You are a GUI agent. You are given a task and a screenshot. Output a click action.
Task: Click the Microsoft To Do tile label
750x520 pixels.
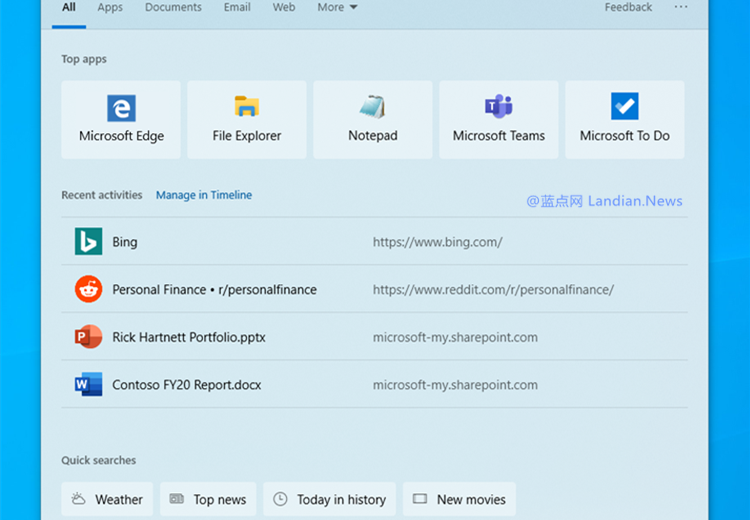pyautogui.click(x=625, y=136)
